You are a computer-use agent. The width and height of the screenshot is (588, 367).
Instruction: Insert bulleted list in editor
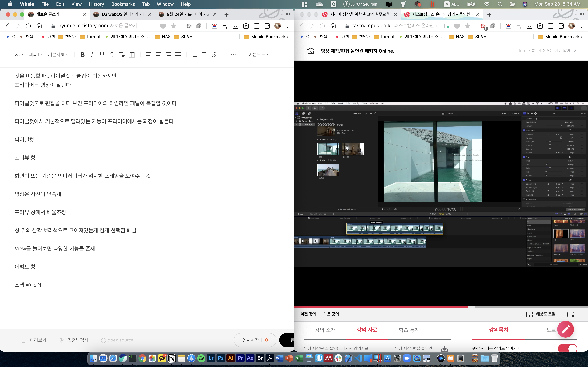tap(194, 55)
